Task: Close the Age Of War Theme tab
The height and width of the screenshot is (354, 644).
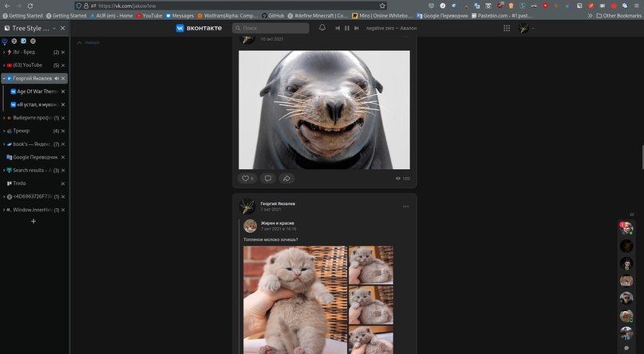Action: click(x=63, y=92)
